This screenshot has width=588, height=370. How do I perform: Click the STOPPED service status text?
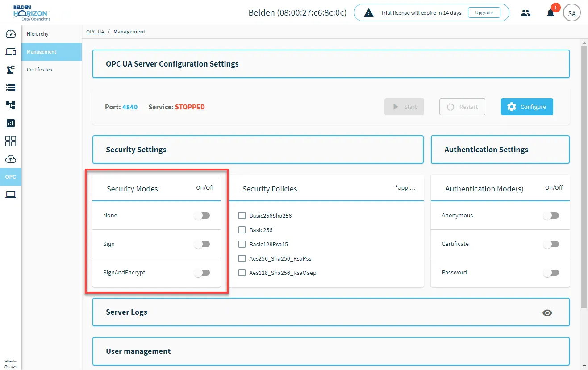coord(190,107)
